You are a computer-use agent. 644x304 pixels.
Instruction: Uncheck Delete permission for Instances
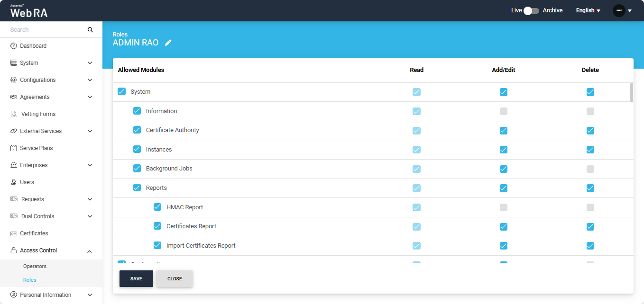tap(590, 150)
